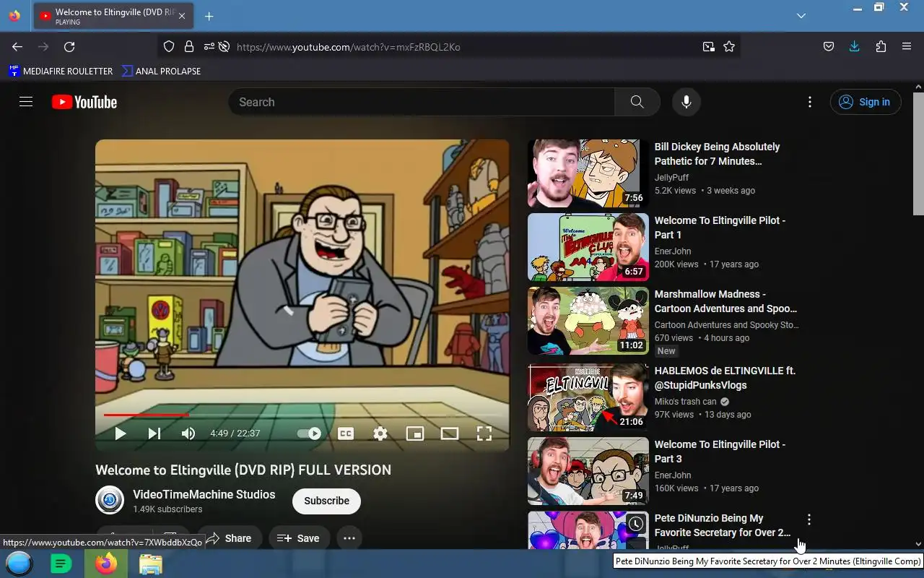Enable the miniplayer
This screenshot has width=924, height=578.
click(415, 433)
